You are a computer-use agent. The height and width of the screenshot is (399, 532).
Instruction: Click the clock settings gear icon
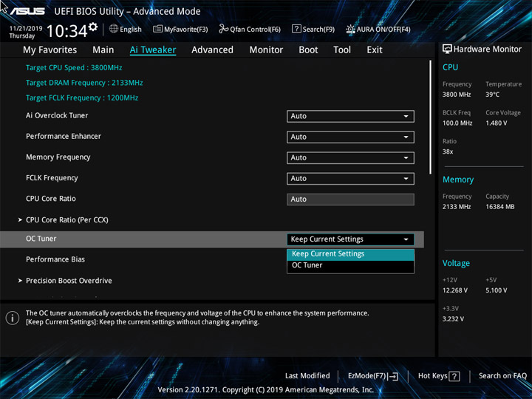[x=93, y=27]
